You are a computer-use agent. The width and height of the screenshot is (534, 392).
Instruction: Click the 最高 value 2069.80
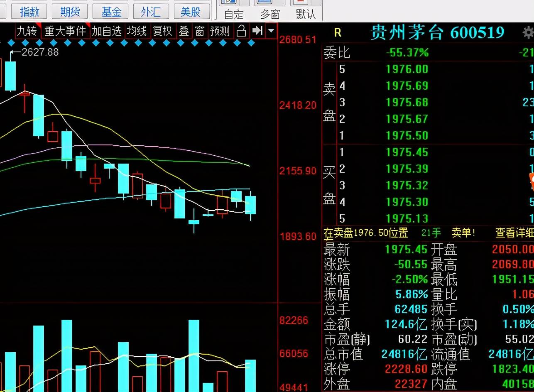[513, 264]
